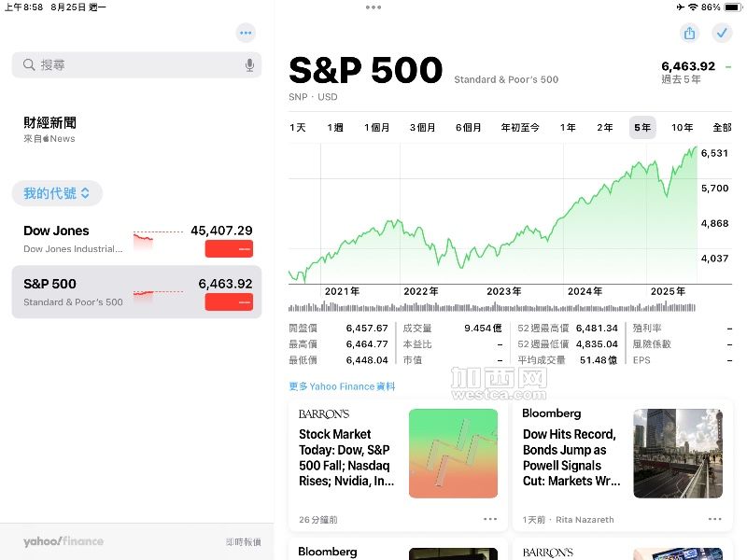Open more options on Barron's article card
The width and height of the screenshot is (747, 560).
[x=490, y=519]
